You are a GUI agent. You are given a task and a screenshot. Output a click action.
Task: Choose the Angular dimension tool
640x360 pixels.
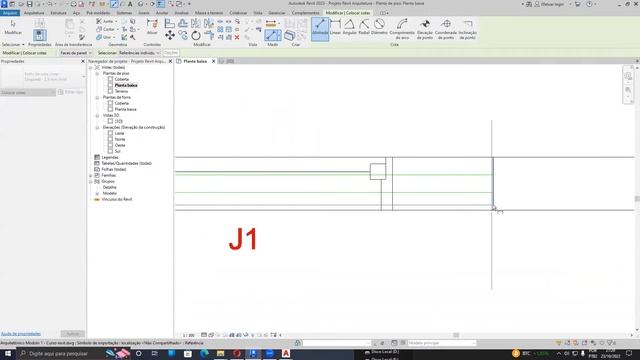349,27
